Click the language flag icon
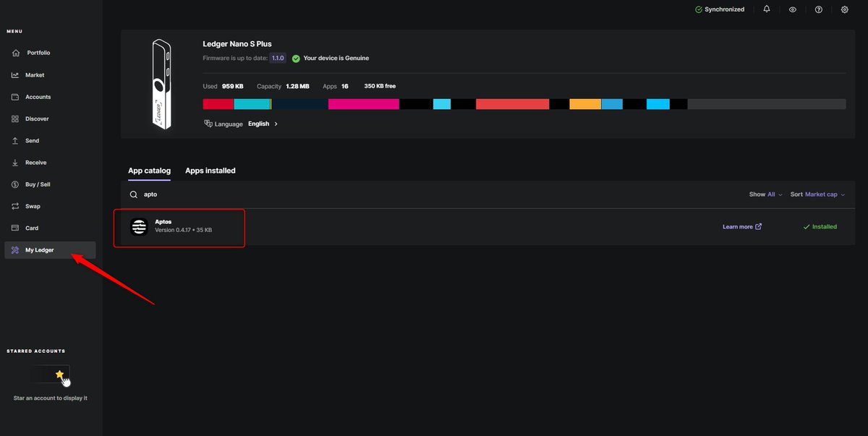This screenshot has width=868, height=436. 208,124
